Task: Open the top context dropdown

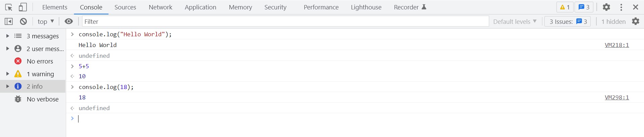Action: click(x=46, y=21)
